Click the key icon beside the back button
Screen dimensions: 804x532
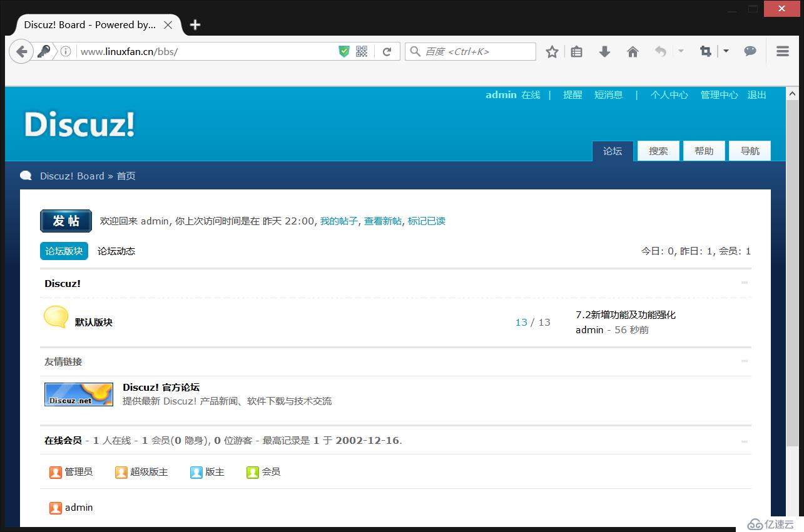pyautogui.click(x=43, y=51)
